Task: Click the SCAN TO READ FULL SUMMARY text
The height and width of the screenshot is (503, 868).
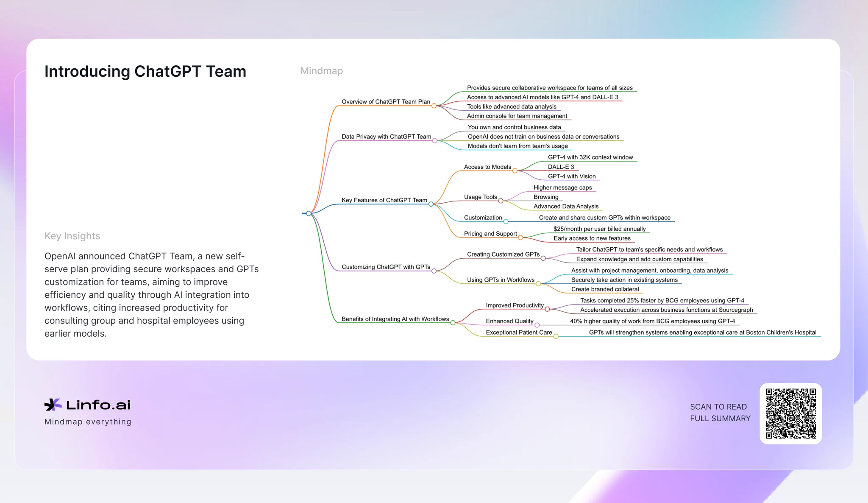Action: 720,413
